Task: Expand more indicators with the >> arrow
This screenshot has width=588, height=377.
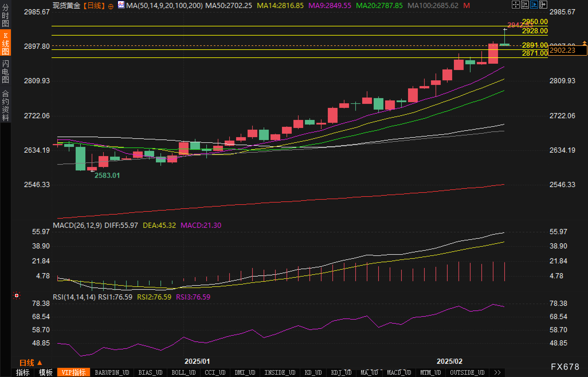Action: [497, 372]
